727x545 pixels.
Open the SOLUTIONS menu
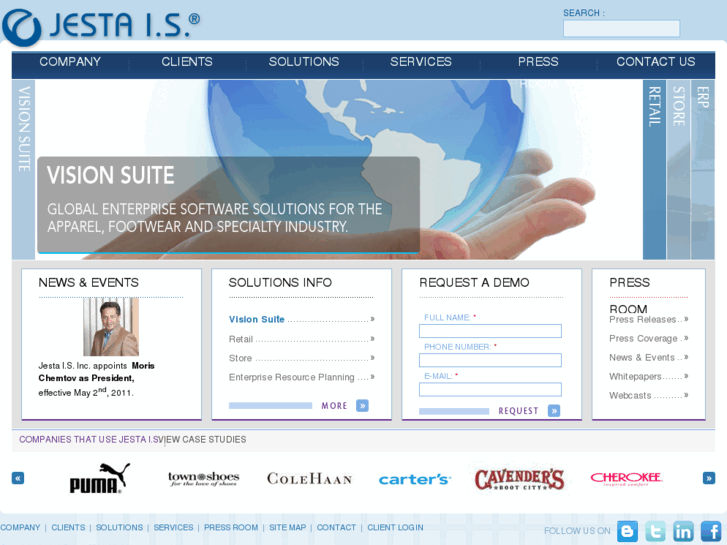click(304, 62)
